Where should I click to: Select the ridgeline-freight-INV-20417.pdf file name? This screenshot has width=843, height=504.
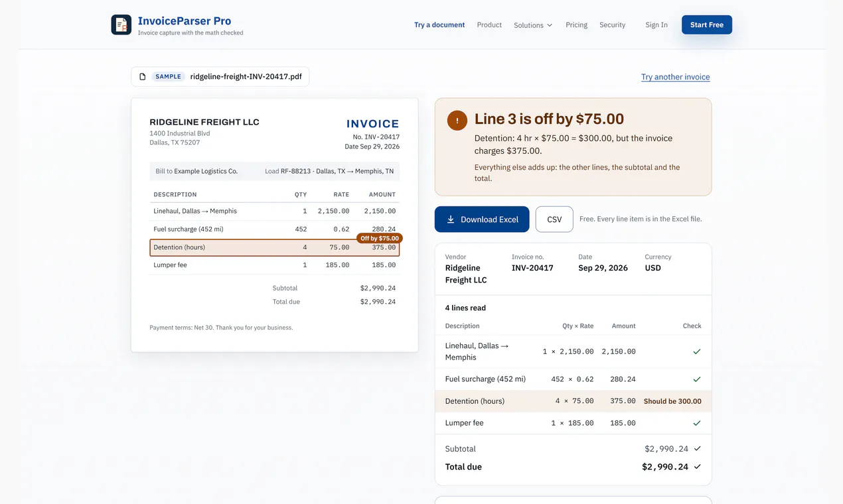[246, 77]
